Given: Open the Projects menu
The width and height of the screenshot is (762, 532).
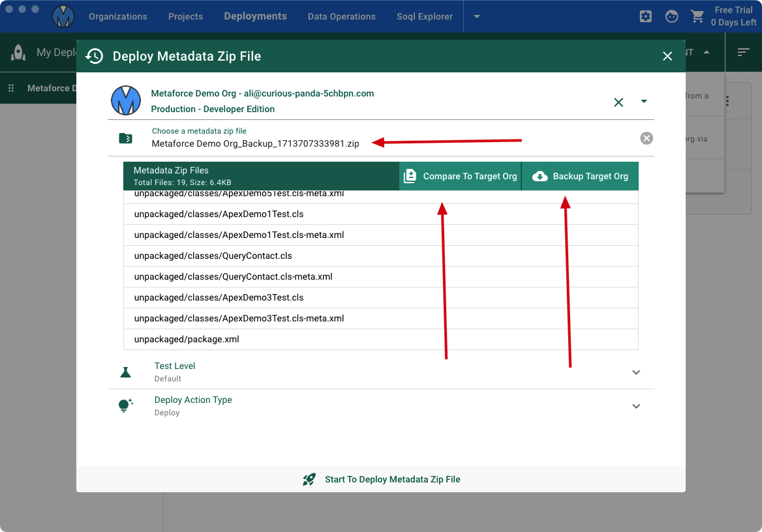Looking at the screenshot, I should coord(186,16).
